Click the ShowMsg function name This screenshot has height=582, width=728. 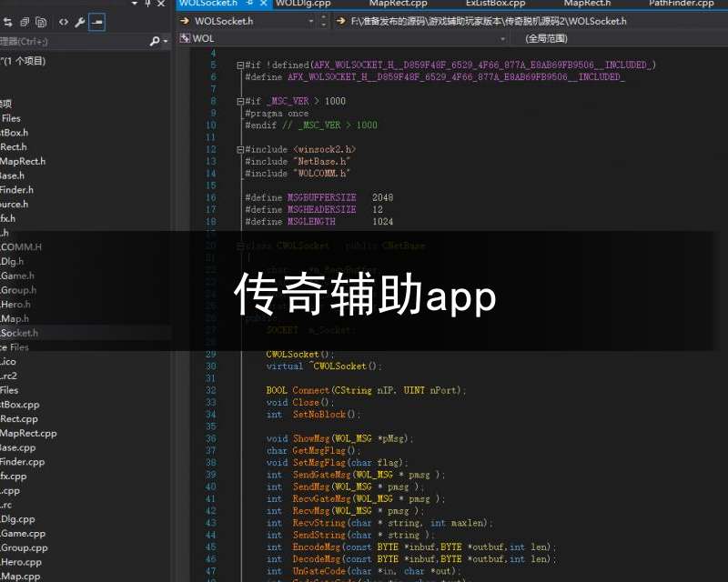[x=311, y=438]
